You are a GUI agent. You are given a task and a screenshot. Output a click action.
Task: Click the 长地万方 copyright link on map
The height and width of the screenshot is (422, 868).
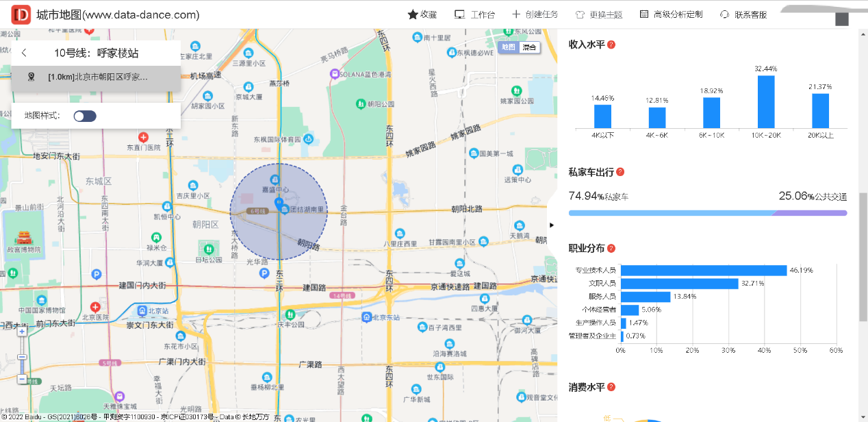[x=255, y=417]
